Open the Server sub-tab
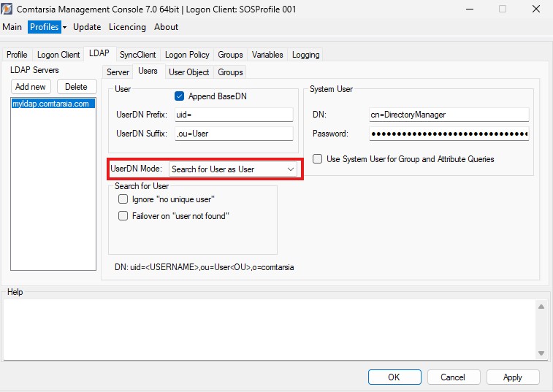 tap(118, 72)
